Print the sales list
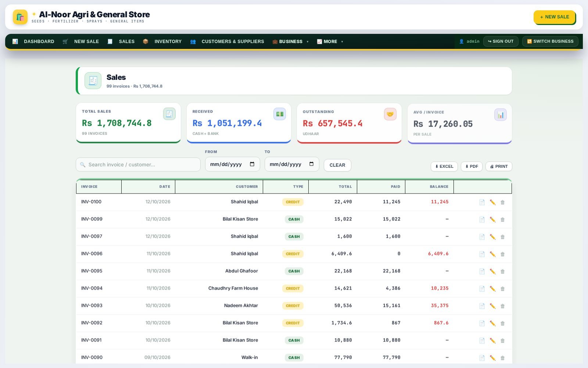Viewport: 588px width, 368px height. coord(499,166)
